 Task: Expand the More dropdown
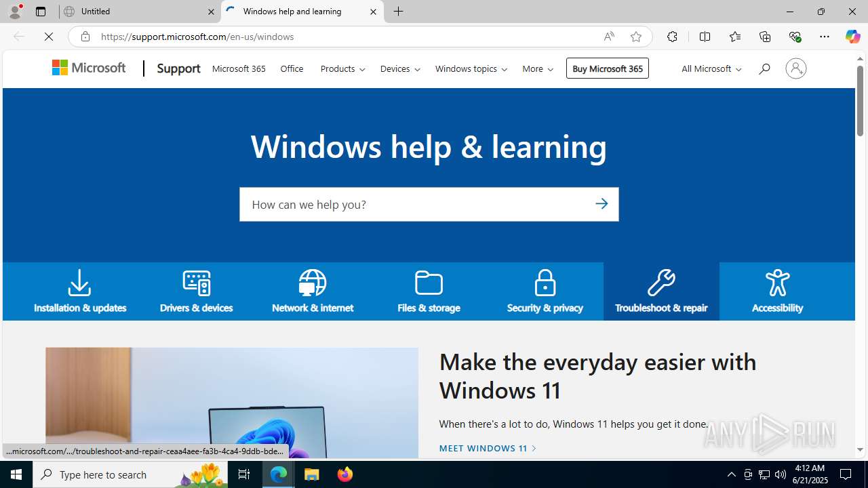[538, 68]
